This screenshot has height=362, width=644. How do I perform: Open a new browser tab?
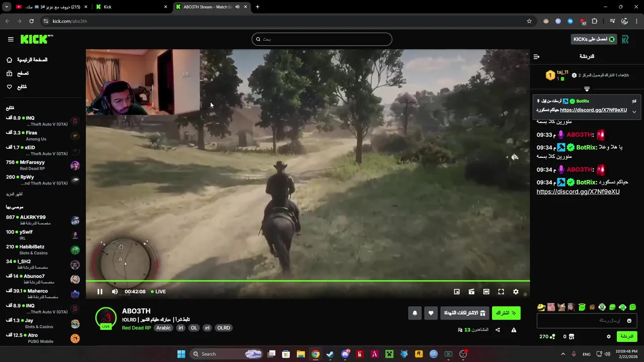click(x=258, y=7)
